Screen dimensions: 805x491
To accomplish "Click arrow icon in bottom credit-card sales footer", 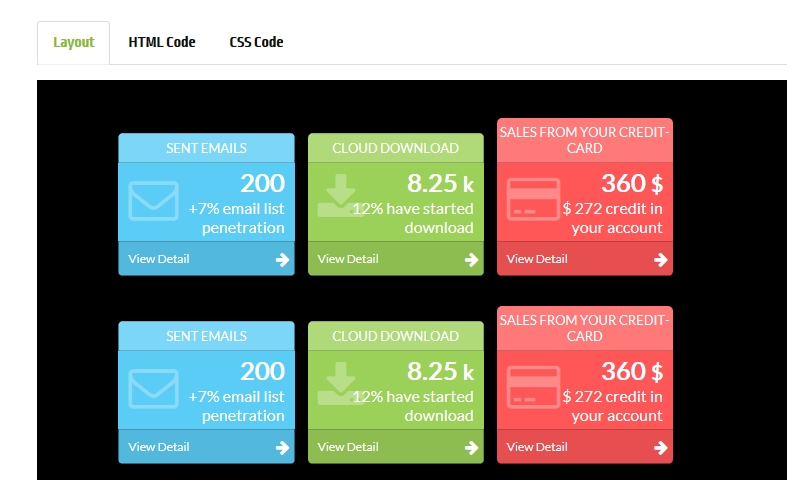I will click(660, 448).
